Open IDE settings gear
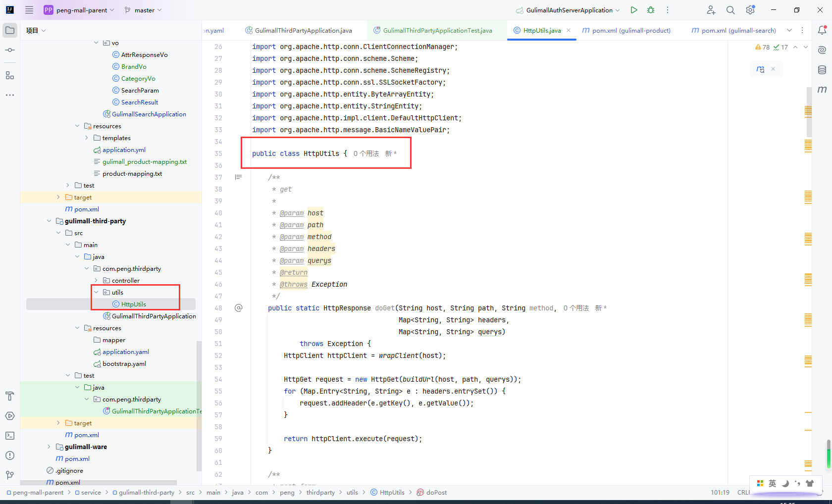This screenshot has height=504, width=832. [x=750, y=10]
